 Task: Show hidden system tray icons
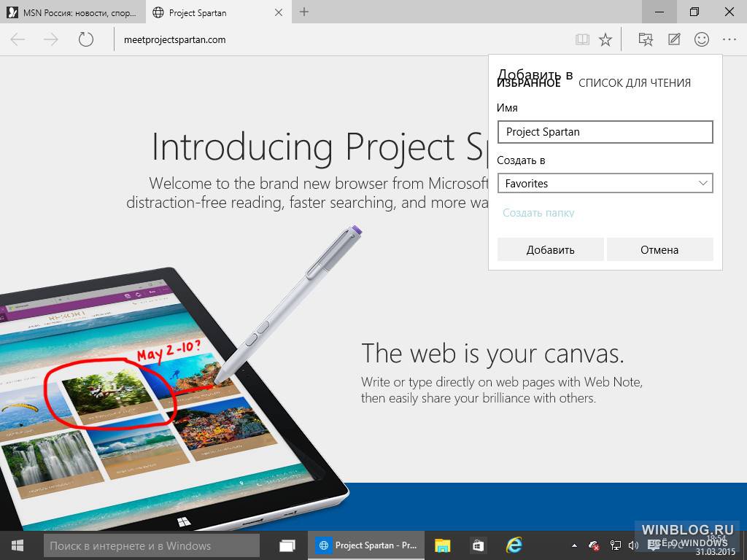(x=575, y=545)
